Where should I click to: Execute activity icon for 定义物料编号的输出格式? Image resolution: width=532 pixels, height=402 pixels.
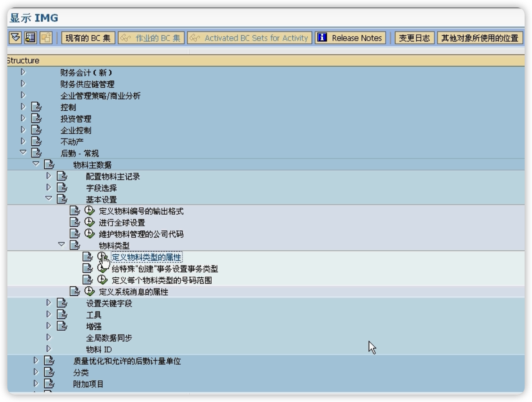(x=89, y=211)
